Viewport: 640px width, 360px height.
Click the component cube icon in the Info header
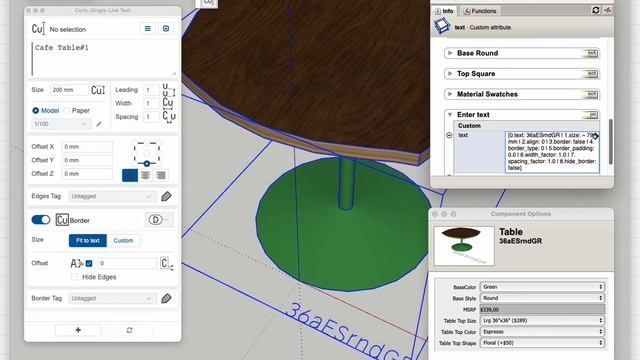442,27
